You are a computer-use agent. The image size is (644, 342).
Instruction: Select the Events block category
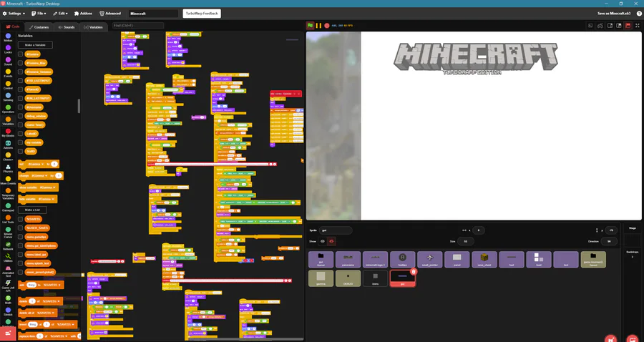click(8, 73)
